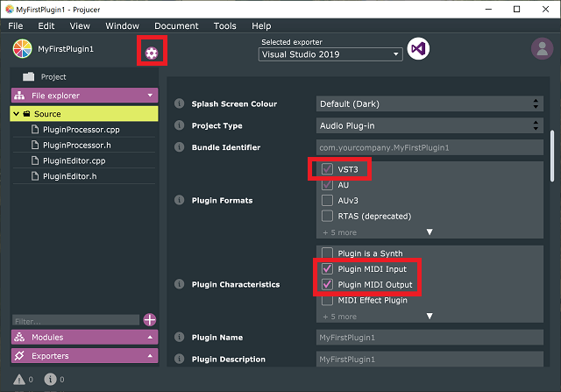Image resolution: width=561 pixels, height=392 pixels.
Task: Open the Selected exporter Visual Studio 2019 dropdown
Action: (x=330, y=54)
